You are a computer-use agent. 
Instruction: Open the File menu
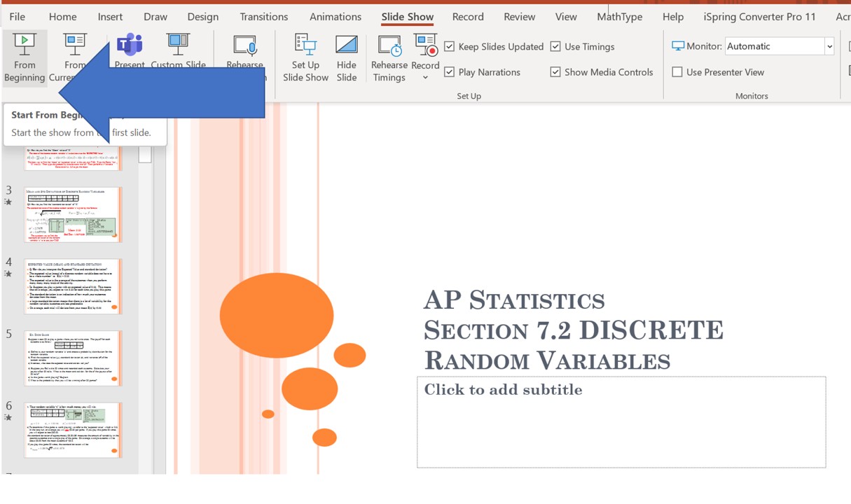17,17
